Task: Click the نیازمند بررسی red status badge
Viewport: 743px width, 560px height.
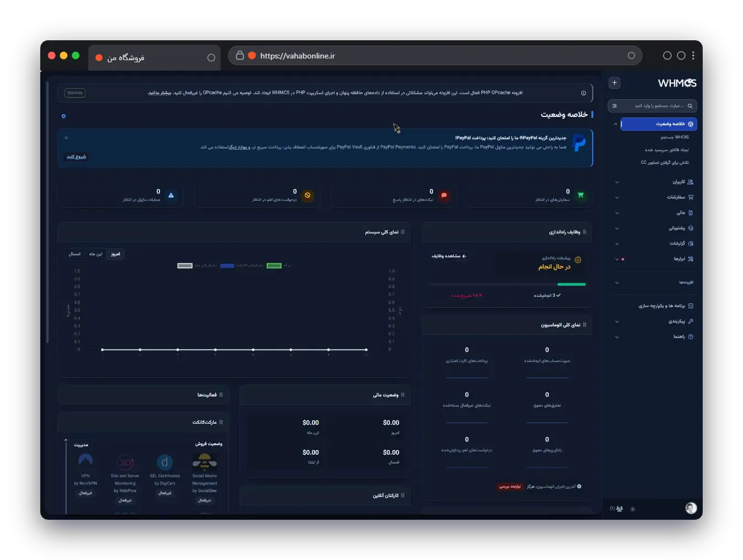Action: point(510,487)
